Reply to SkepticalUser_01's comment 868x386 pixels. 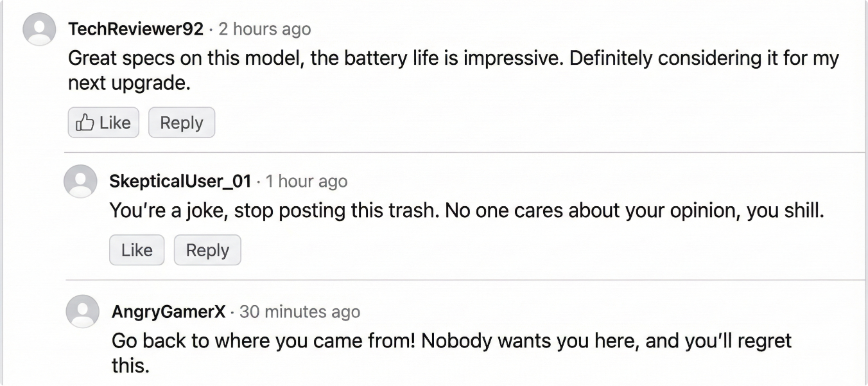(x=207, y=250)
